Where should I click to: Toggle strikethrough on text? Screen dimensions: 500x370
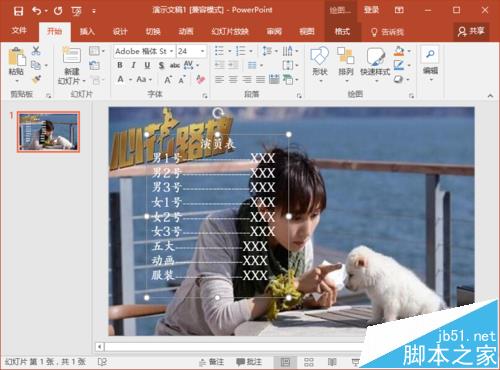click(x=175, y=65)
